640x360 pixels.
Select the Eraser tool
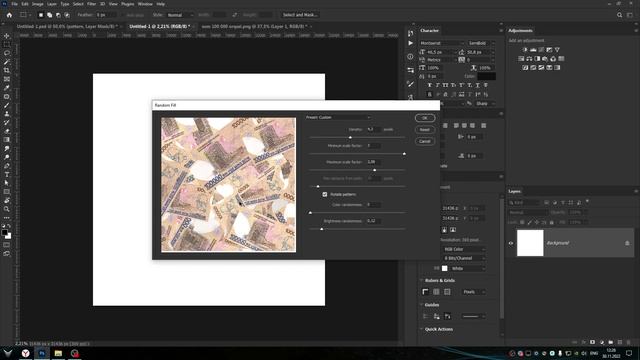7,131
